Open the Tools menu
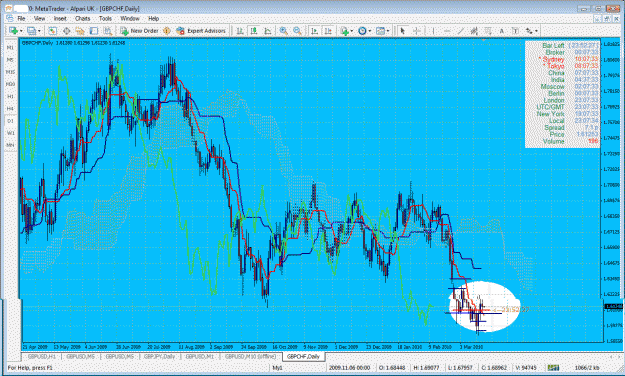This screenshot has width=625, height=376. 105,18
